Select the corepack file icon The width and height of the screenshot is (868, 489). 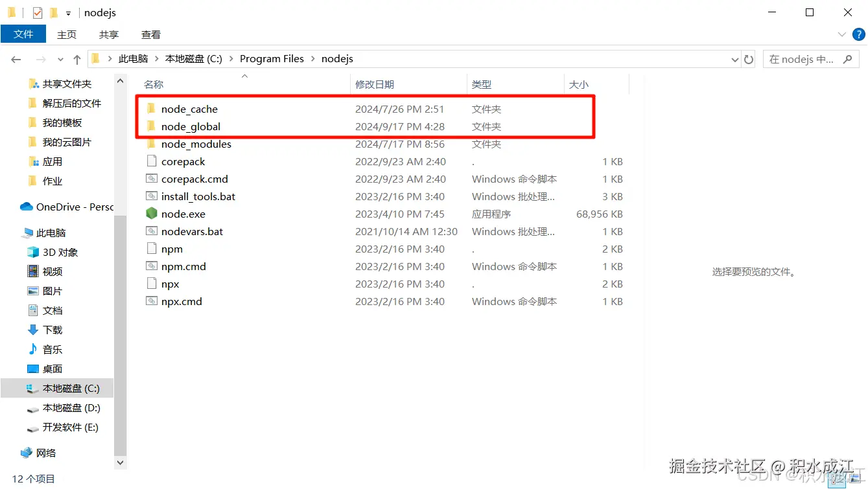(x=151, y=161)
